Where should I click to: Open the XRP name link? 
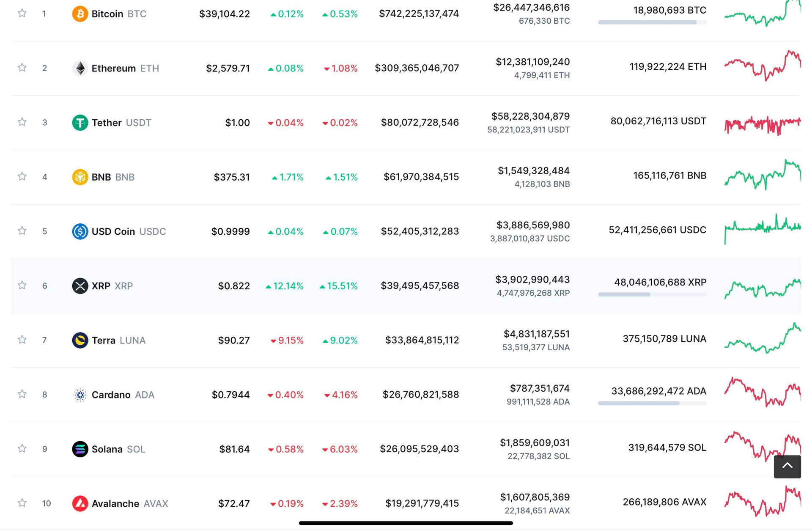(101, 286)
